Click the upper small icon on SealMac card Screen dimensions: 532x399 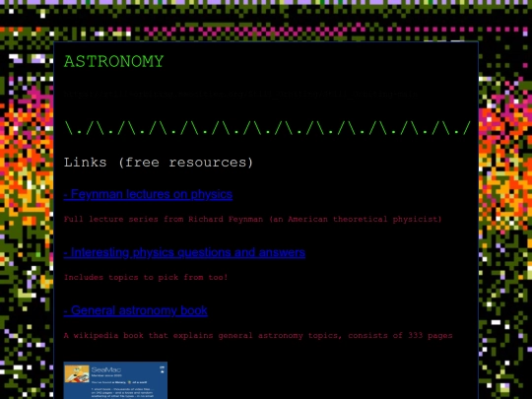click(x=162, y=367)
